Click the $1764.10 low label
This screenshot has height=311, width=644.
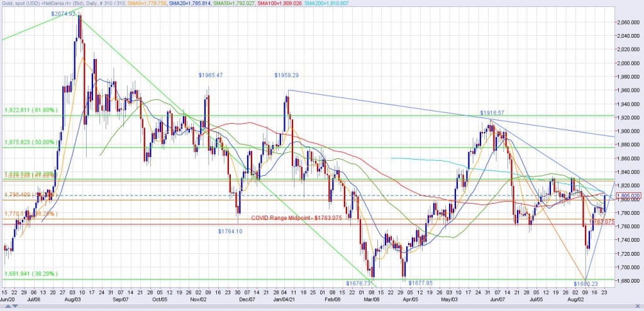(x=230, y=231)
